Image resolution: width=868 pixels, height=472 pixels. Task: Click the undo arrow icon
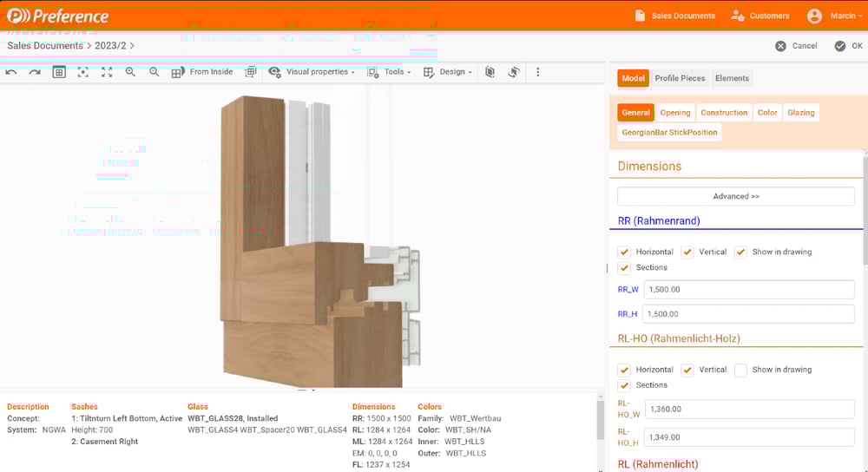11,72
